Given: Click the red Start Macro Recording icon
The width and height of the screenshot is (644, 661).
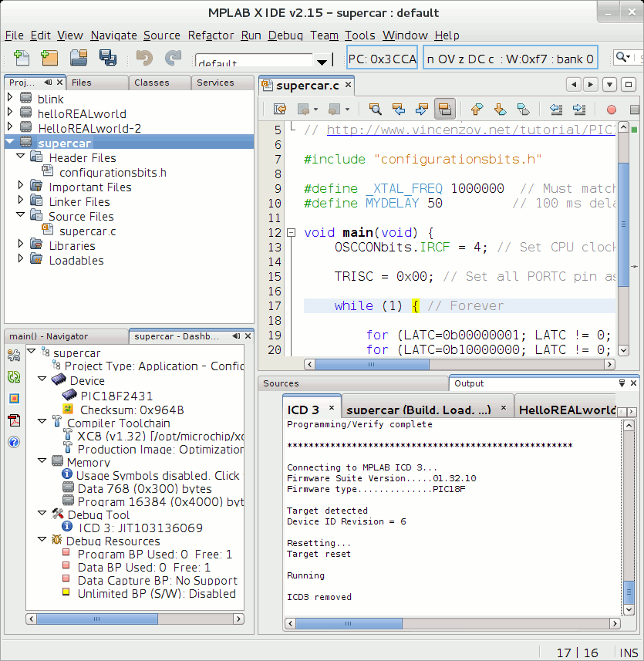Looking at the screenshot, I should pos(611,110).
